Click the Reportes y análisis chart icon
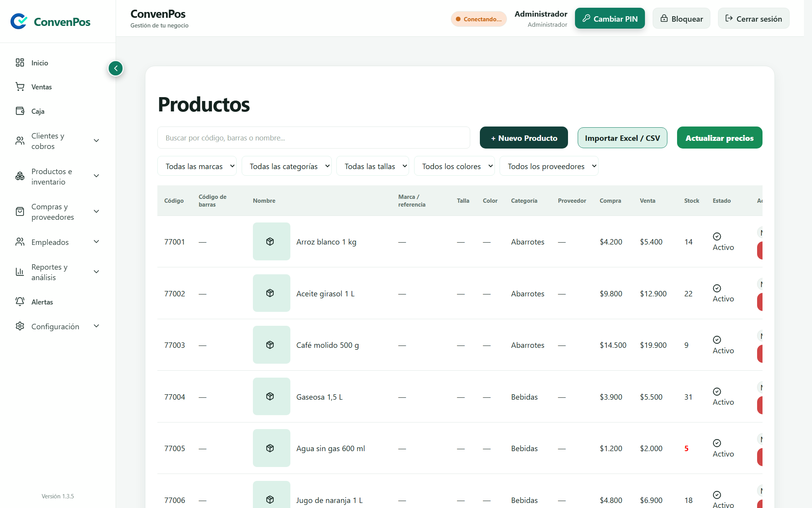 pos(20,272)
